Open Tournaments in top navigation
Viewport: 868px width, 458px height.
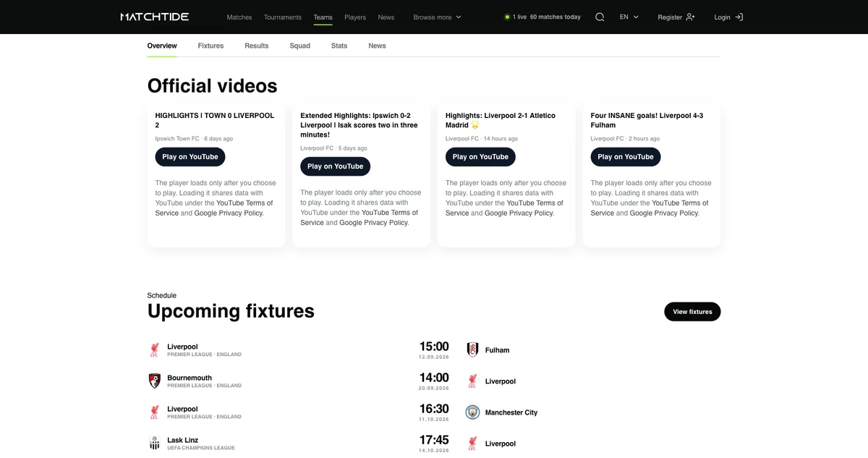pyautogui.click(x=283, y=17)
